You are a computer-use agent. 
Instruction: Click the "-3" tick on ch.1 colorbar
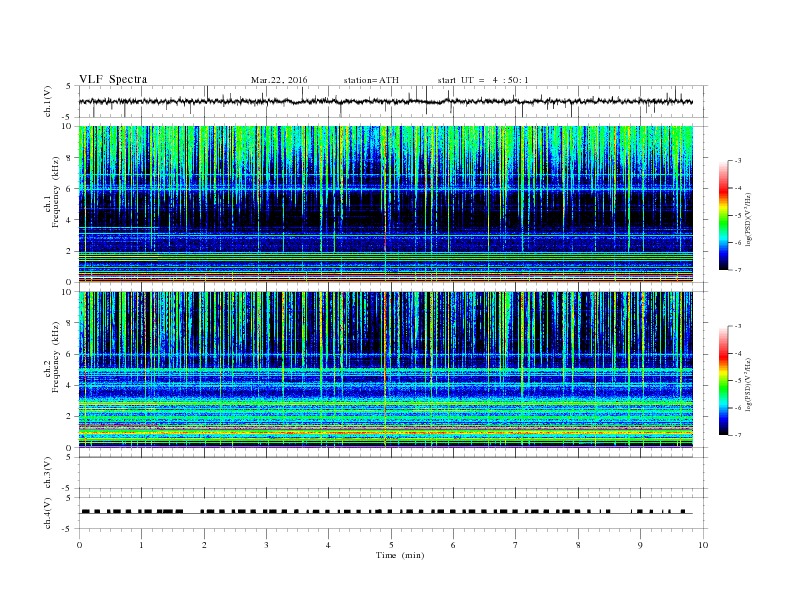[737, 161]
